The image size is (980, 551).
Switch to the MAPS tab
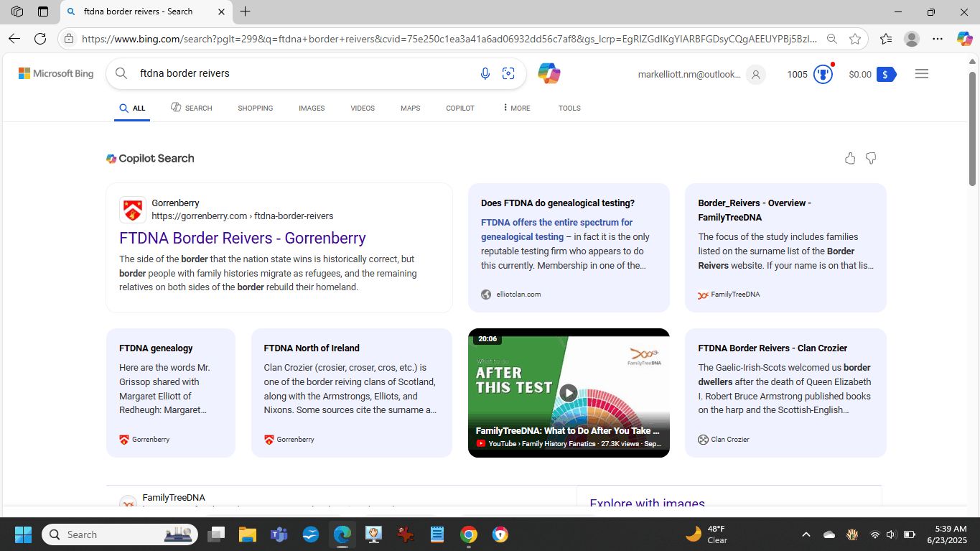(411, 108)
